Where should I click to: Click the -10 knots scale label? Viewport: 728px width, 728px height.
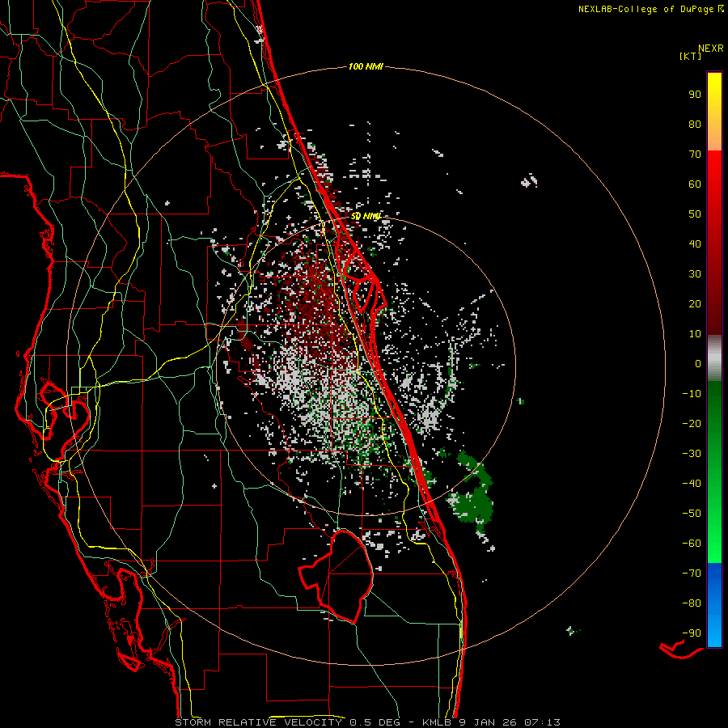point(692,394)
